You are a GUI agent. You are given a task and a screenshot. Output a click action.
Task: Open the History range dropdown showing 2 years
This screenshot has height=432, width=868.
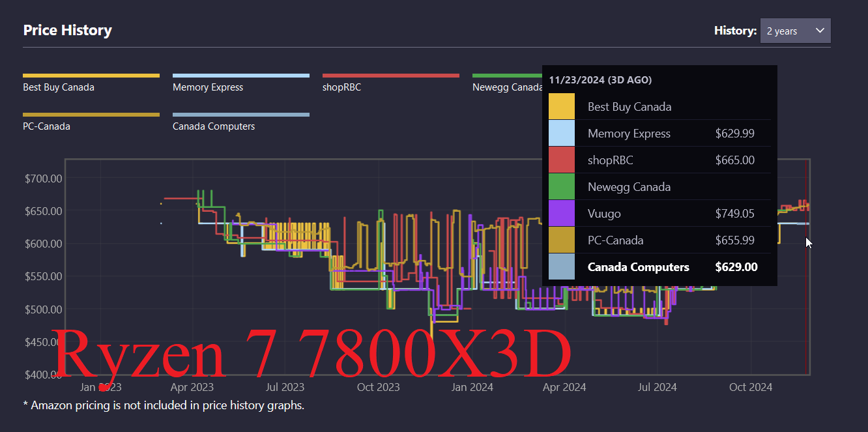794,31
